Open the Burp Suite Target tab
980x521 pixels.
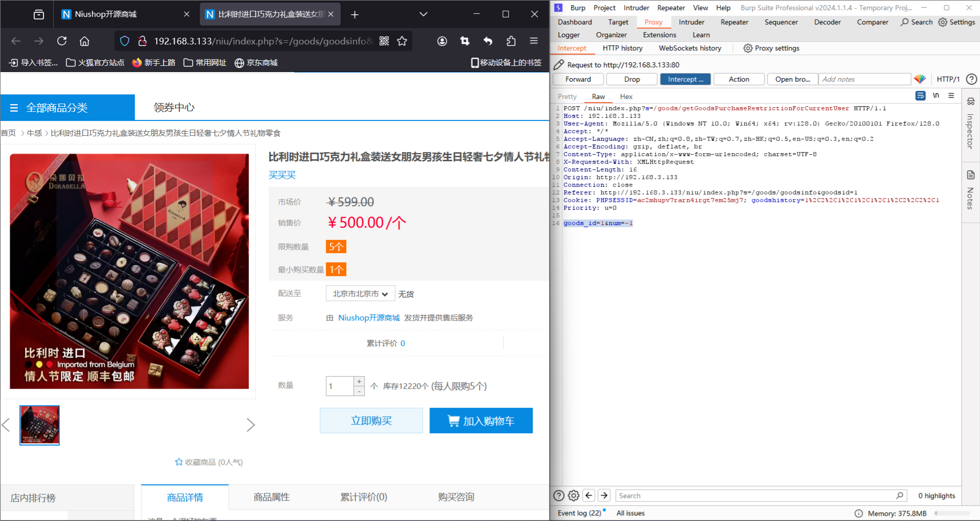point(618,22)
